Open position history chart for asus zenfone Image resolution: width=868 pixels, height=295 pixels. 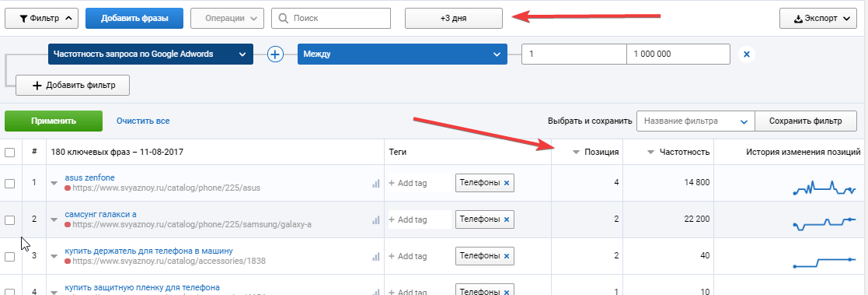[824, 188]
